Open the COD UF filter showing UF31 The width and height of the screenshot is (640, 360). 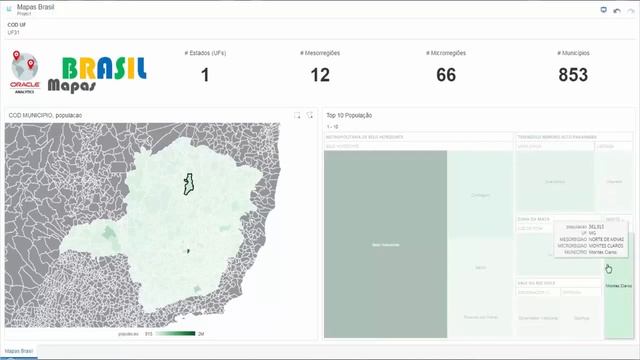16,29
